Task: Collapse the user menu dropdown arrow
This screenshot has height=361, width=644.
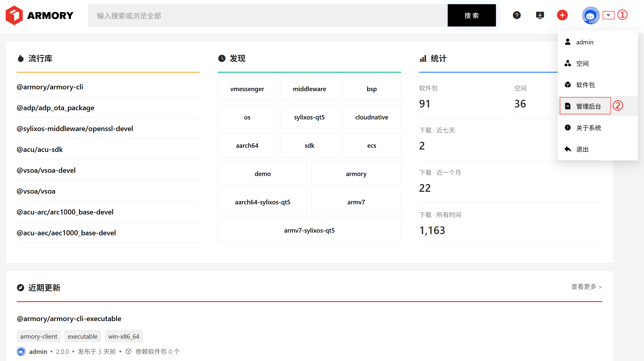Action: [608, 15]
